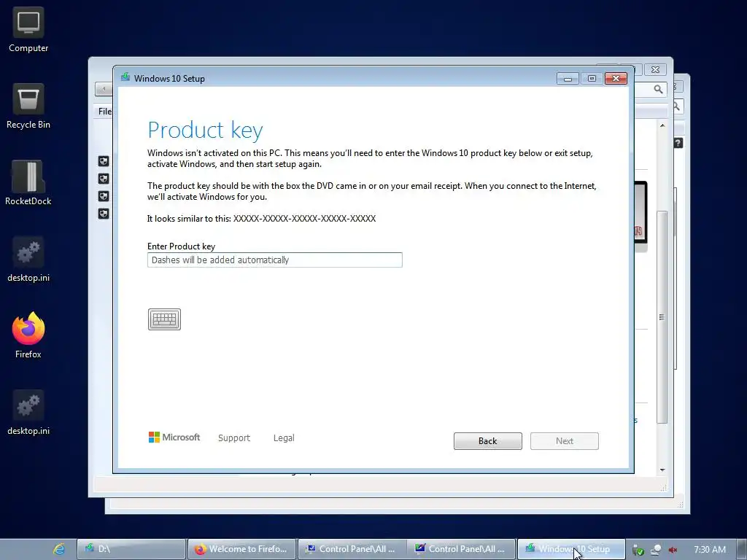The height and width of the screenshot is (560, 747).
Task: Click the help question mark icon
Action: point(678,143)
